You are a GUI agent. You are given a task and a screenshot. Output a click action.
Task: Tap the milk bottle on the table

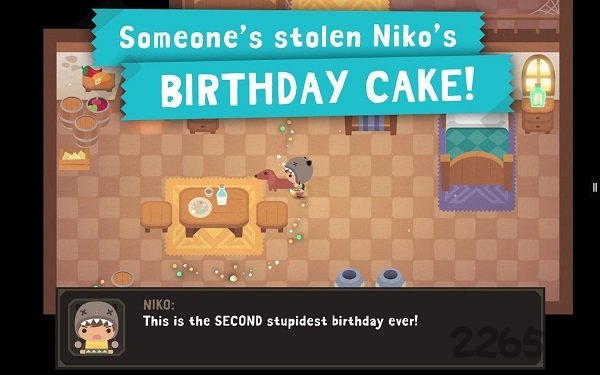tap(222, 195)
